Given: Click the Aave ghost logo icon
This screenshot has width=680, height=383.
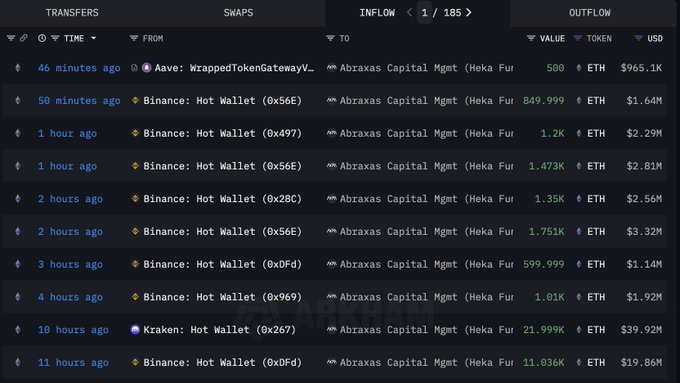Looking at the screenshot, I should point(147,68).
